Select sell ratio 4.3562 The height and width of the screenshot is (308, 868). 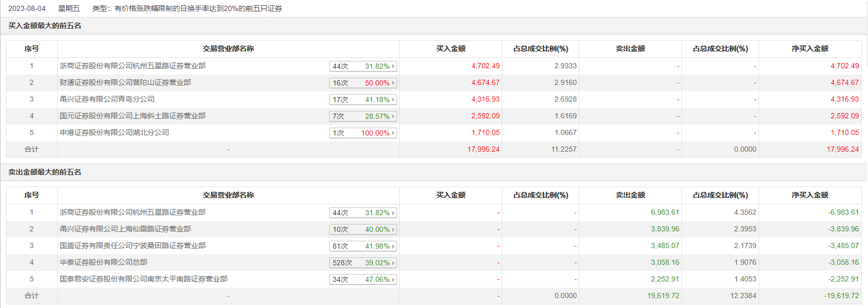[x=745, y=212]
